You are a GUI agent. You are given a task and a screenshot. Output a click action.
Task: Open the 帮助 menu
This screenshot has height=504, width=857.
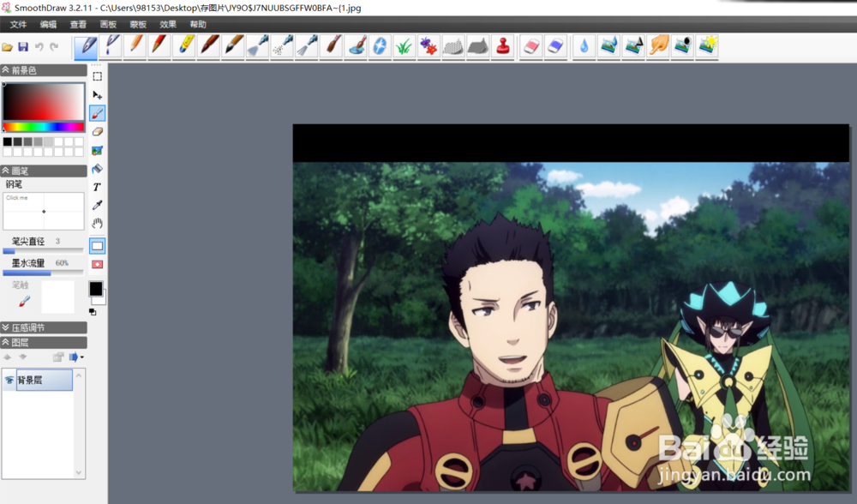tap(198, 25)
